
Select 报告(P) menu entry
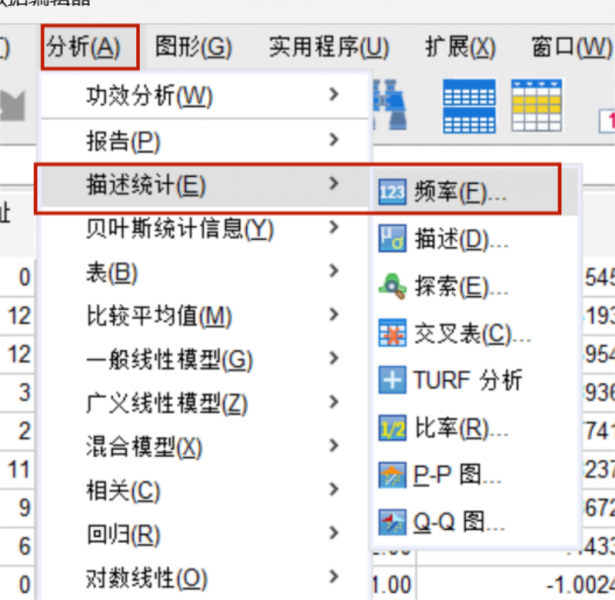click(205, 140)
